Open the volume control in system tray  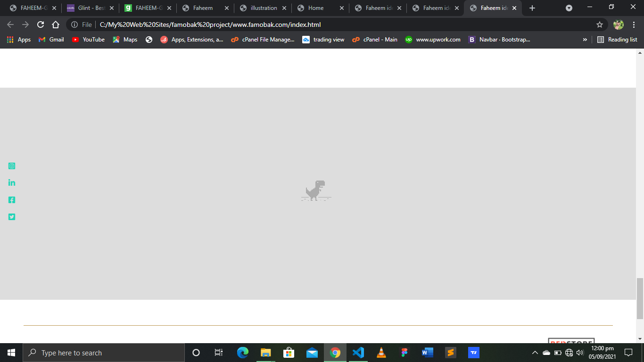pos(580,353)
